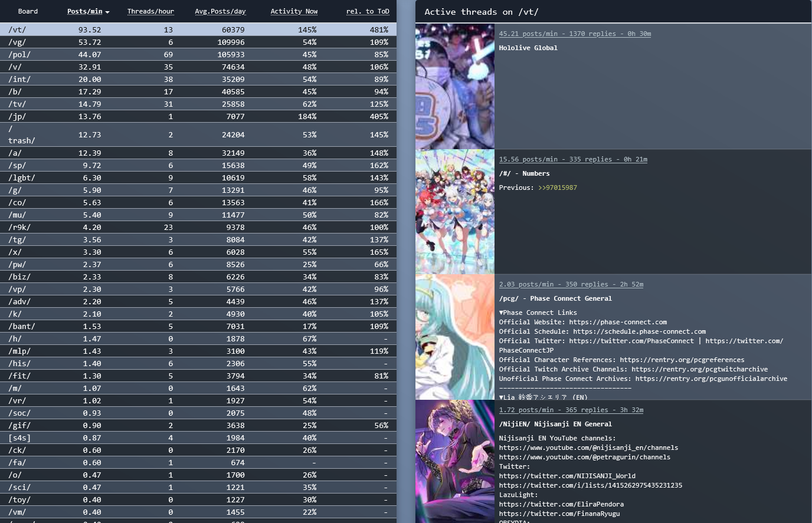
Task: Open the 2.03 posts/min thread stats link
Action: pos(571,284)
